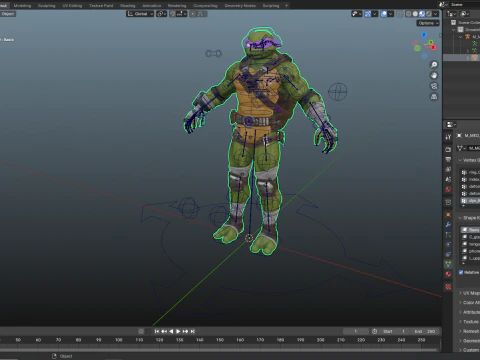
Task: Add a new workspace with plus button
Action: point(286,5)
